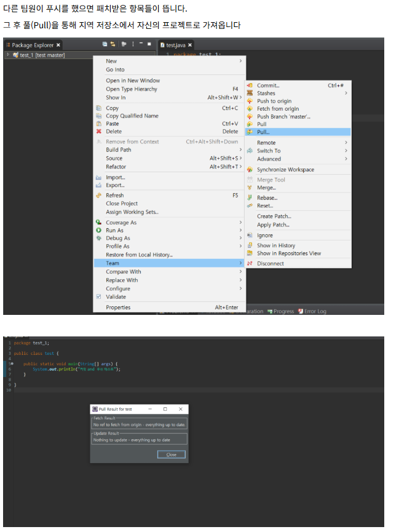Screen dimensions: 407x532
Task: Select the highlighted Team menu entry
Action: (x=169, y=263)
